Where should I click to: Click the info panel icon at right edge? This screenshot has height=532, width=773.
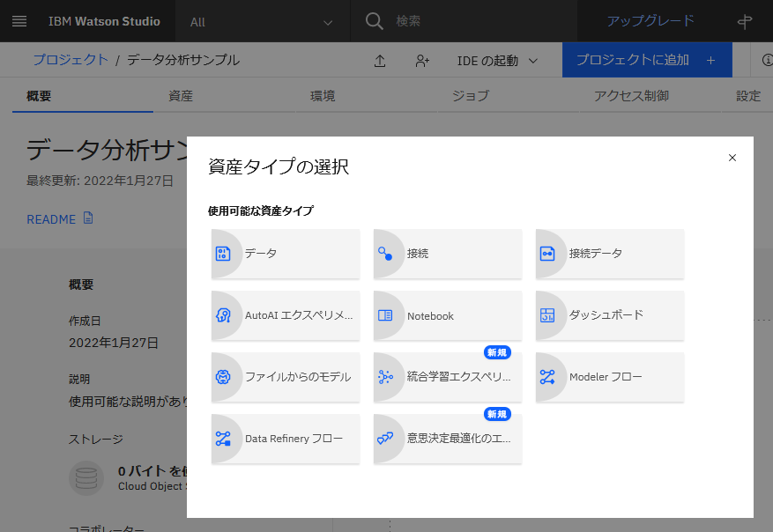click(x=767, y=60)
